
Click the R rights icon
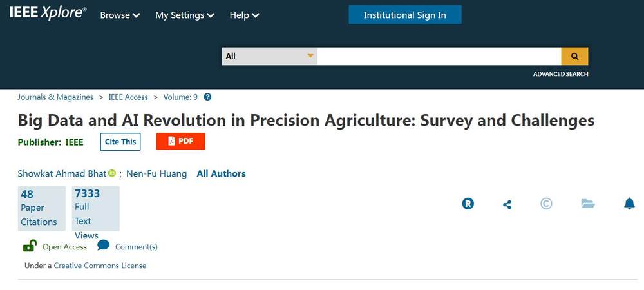pyautogui.click(x=468, y=204)
